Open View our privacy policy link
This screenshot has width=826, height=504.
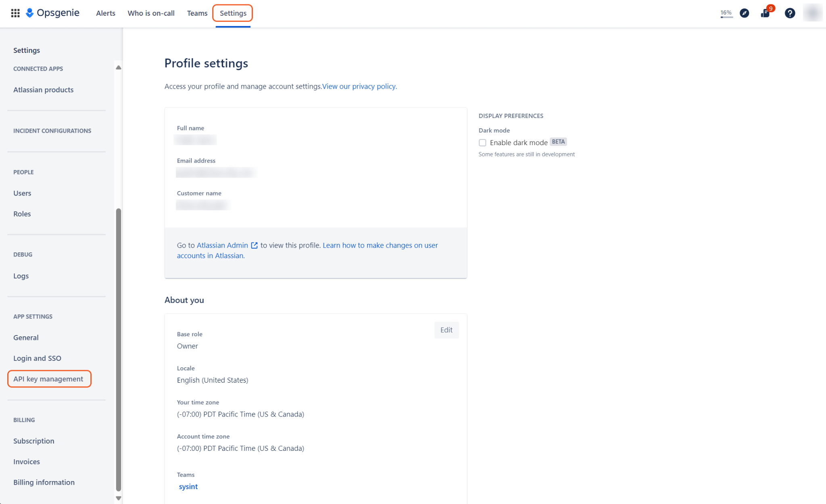(358, 86)
